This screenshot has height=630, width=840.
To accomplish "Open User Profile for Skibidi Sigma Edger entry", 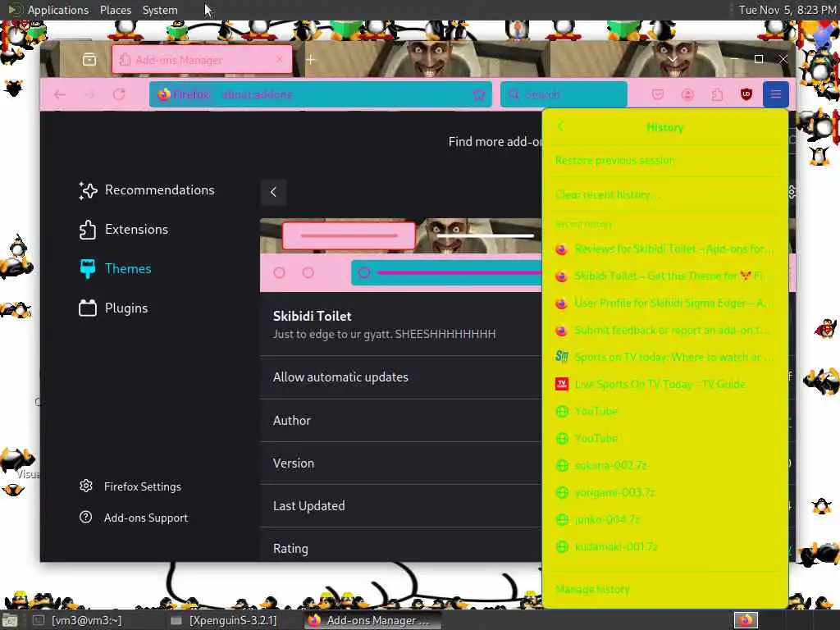I will [x=664, y=304].
